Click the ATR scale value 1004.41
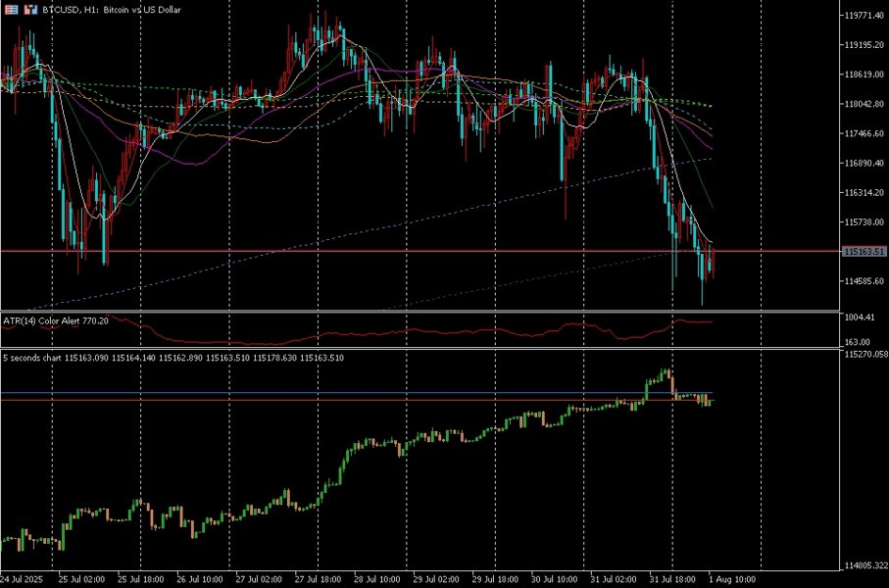This screenshot has height=588, width=889. pyautogui.click(x=860, y=317)
